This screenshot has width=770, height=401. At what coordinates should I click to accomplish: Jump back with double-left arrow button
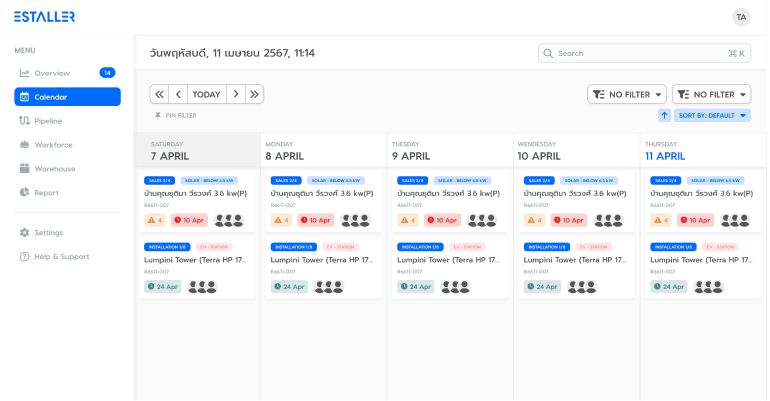[159, 94]
